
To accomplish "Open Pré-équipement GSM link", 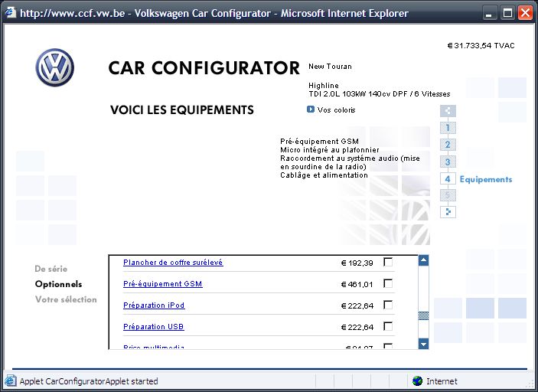I will click(163, 284).
